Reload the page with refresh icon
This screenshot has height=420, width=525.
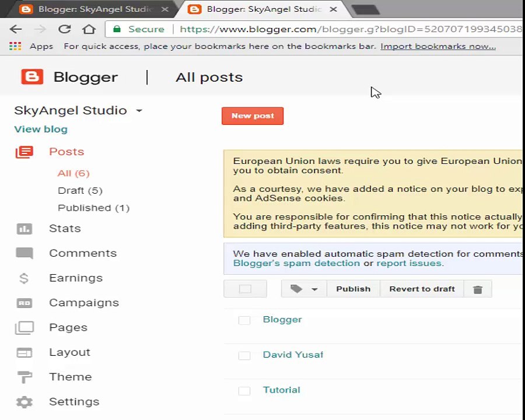(64, 29)
